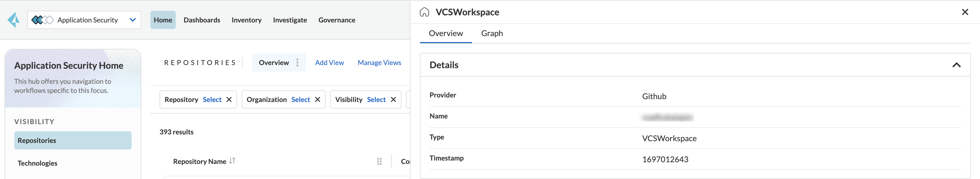Screen dimensions: 980x179
Task: Open the Visibility filter Select dropdown
Action: click(x=376, y=99)
